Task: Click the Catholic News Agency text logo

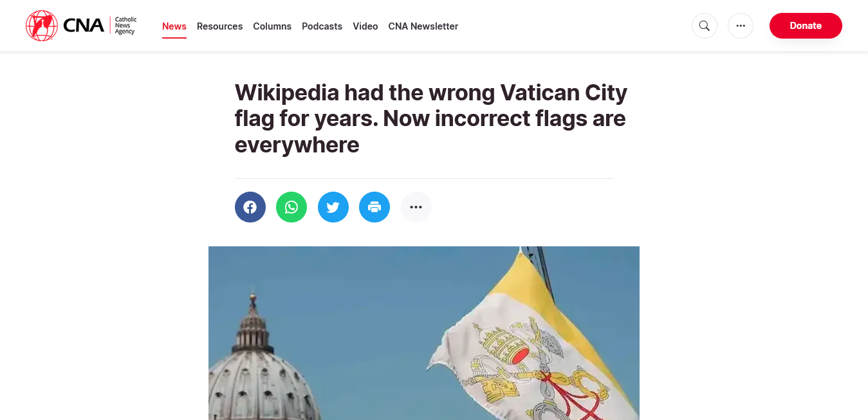Action: (x=125, y=26)
